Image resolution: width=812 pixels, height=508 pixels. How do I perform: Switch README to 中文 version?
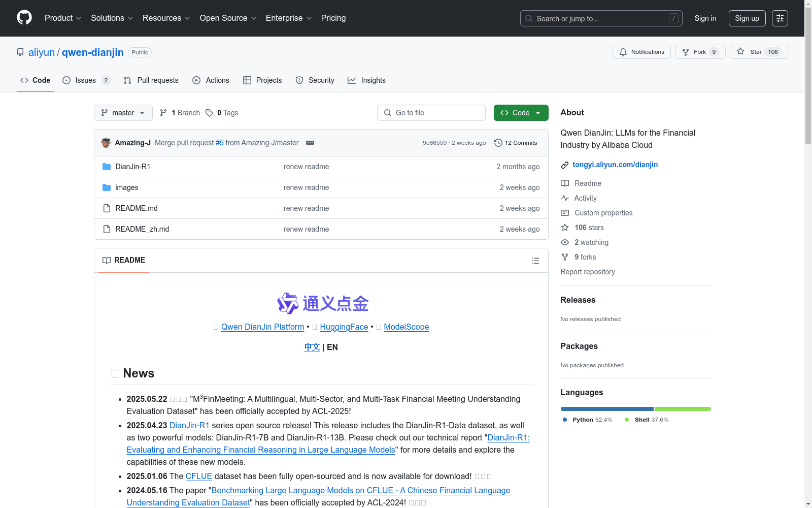(x=312, y=347)
